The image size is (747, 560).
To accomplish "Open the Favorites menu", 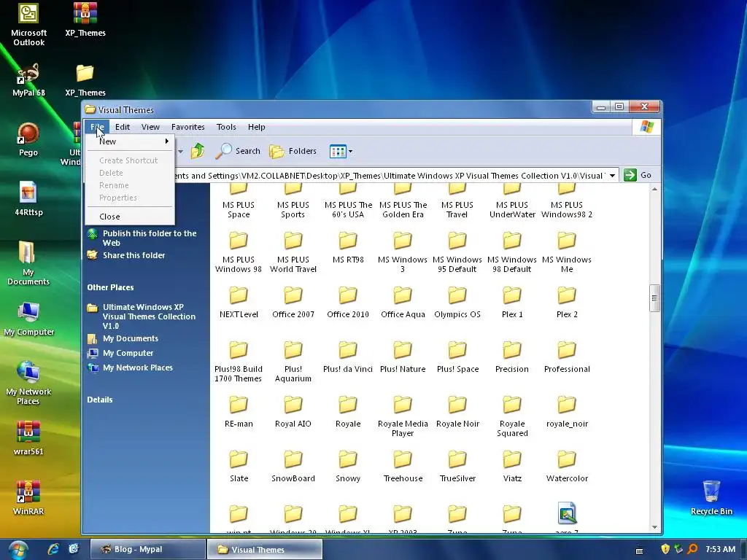I will (x=188, y=127).
